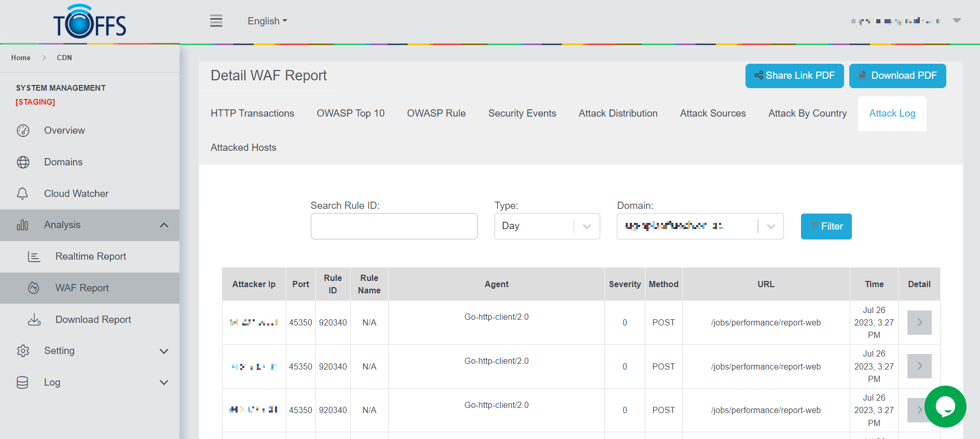Open detail arrow for first attack row
980x439 pixels.
(x=919, y=322)
